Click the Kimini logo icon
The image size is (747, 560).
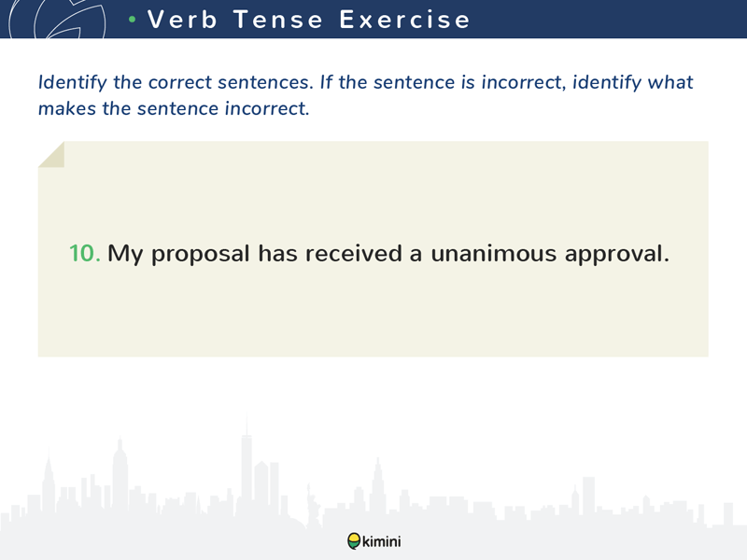pyautogui.click(x=354, y=541)
